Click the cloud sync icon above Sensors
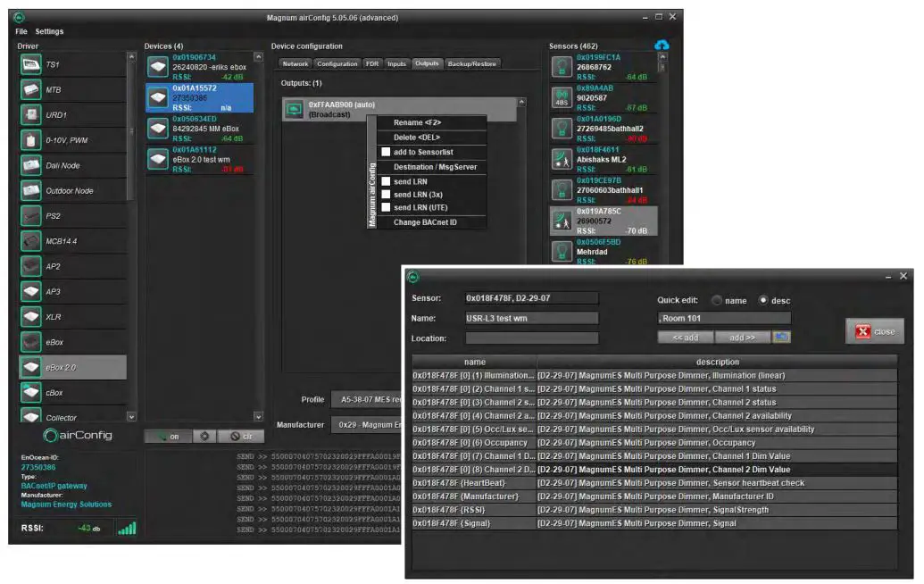 (x=662, y=46)
